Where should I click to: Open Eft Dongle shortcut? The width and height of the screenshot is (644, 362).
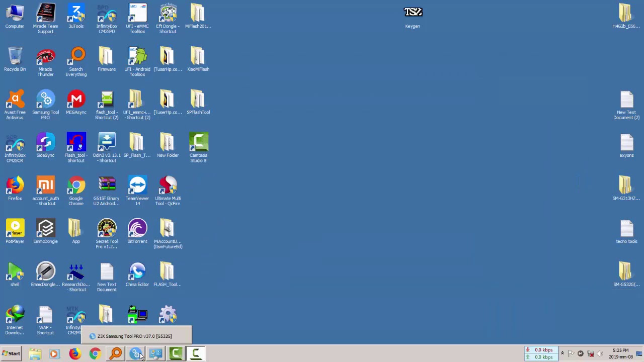[168, 19]
